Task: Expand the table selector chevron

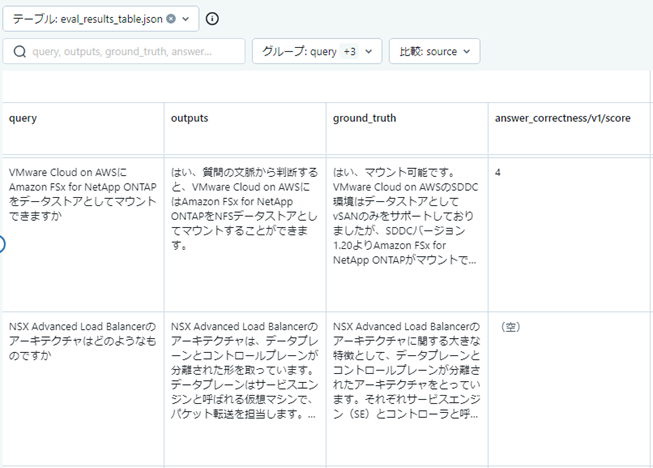Action: pos(186,19)
